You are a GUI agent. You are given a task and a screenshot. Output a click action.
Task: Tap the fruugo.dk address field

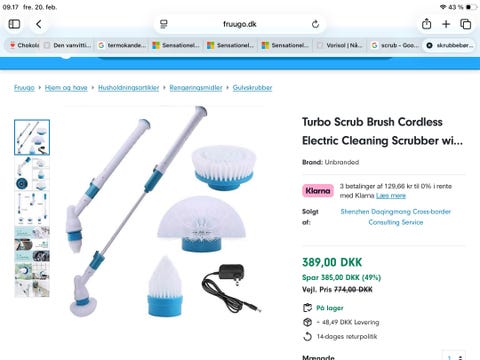[240, 24]
